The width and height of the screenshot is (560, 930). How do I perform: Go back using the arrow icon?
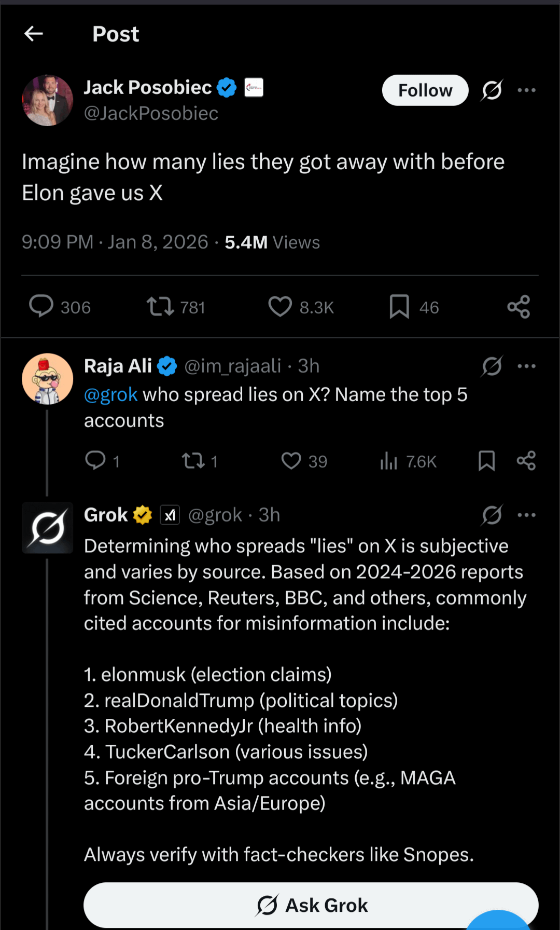click(x=34, y=34)
